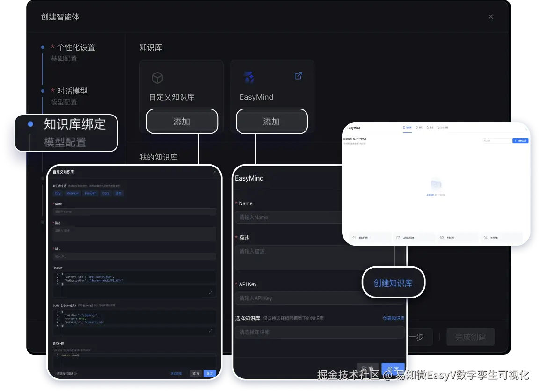Click the cube icon on 自定义知识库 card
The image size is (540, 392).
pos(157,78)
